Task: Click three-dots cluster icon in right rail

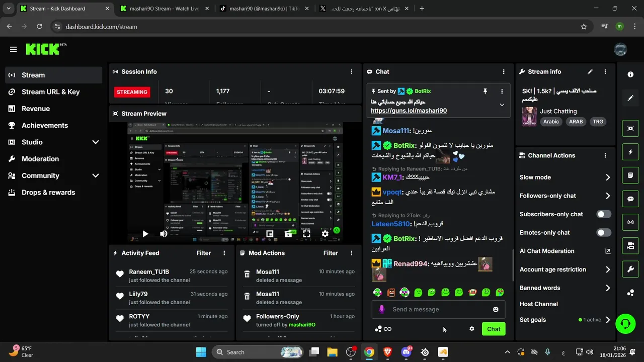Action: pyautogui.click(x=630, y=293)
